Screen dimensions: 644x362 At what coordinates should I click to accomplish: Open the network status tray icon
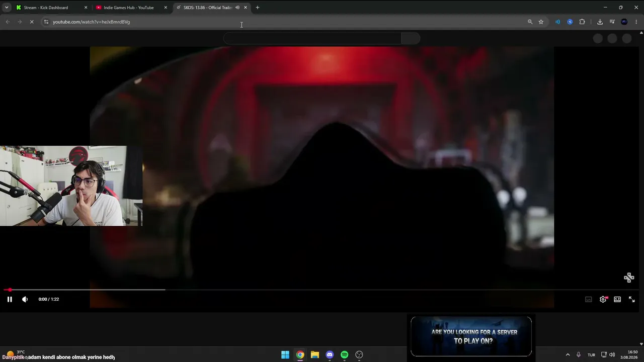(604, 355)
